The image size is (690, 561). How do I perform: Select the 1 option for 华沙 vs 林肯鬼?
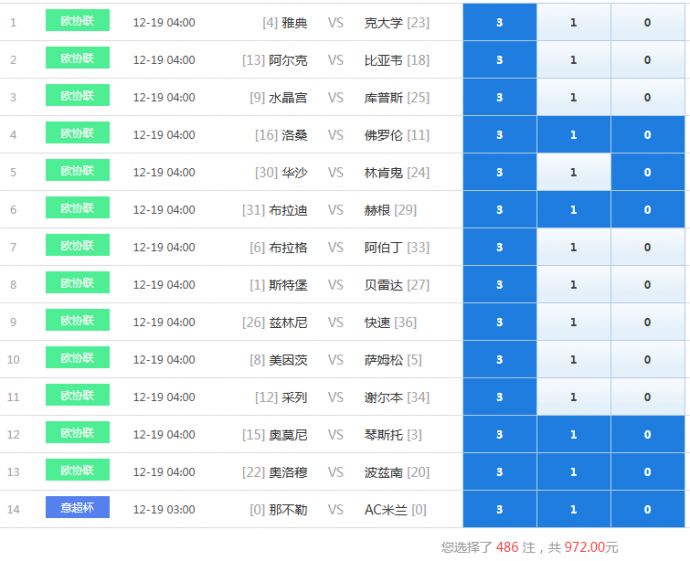point(573,172)
